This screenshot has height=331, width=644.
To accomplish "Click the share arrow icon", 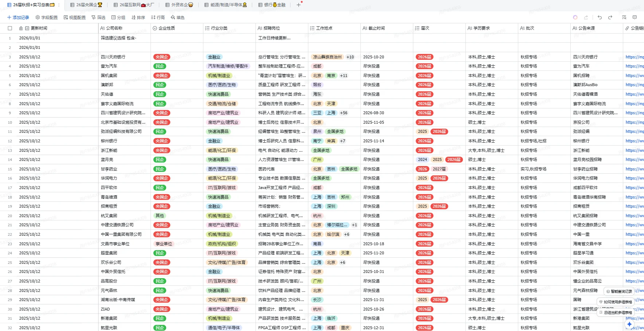I will pos(586,17).
